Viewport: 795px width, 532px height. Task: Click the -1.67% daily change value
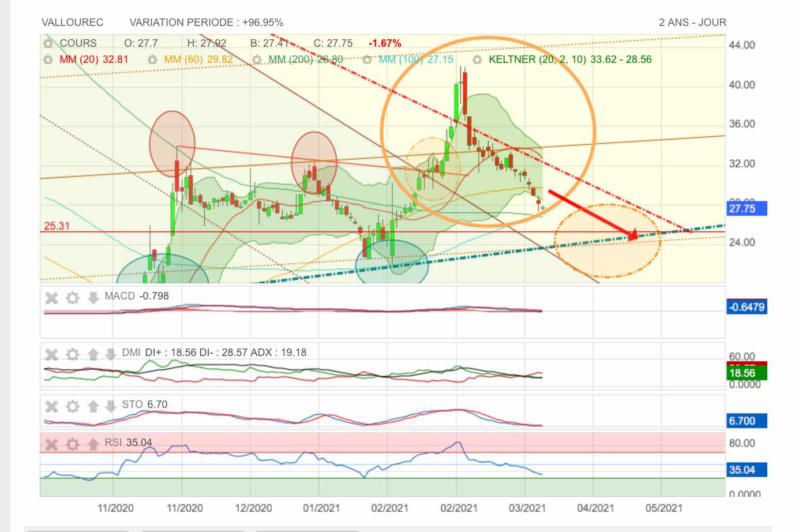pos(385,43)
